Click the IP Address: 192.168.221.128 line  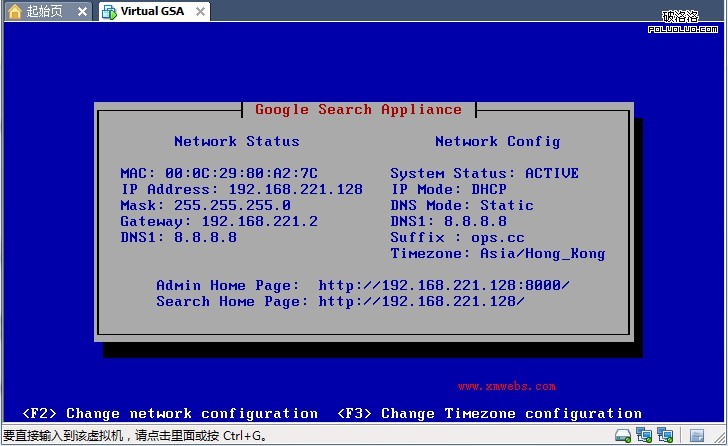[241, 189]
